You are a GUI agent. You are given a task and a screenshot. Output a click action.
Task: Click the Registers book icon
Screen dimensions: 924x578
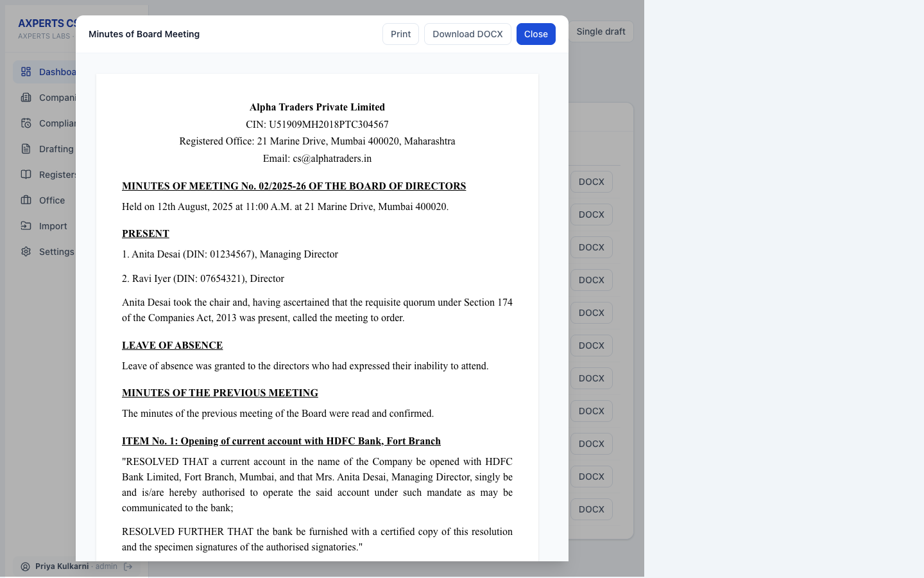pyautogui.click(x=26, y=175)
